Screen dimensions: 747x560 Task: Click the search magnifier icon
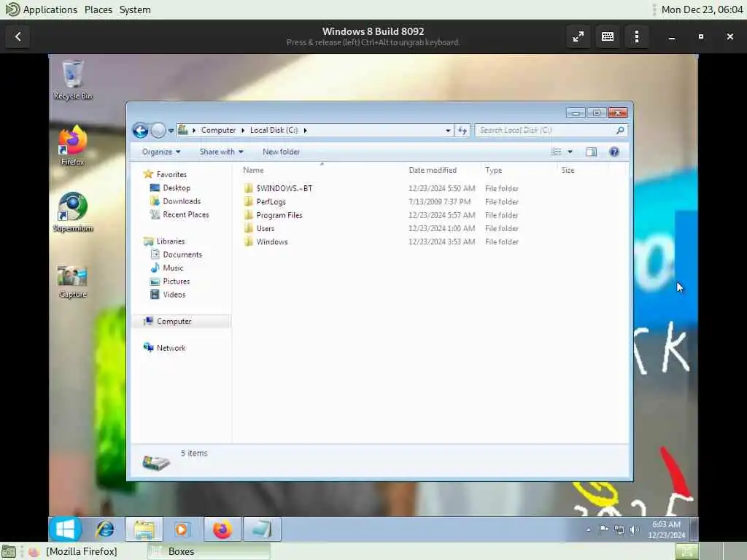point(620,130)
